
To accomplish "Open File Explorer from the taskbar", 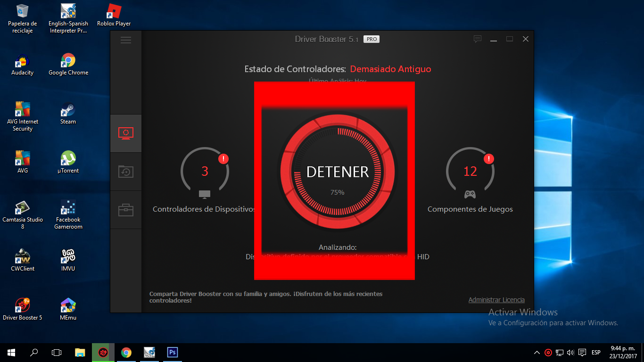I will coord(80,353).
